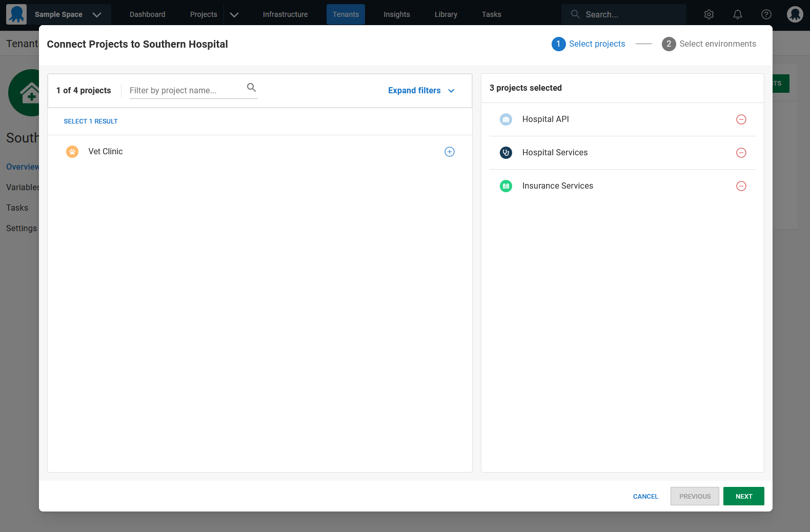Cancel the connect projects dialog
The width and height of the screenshot is (810, 532).
(645, 496)
